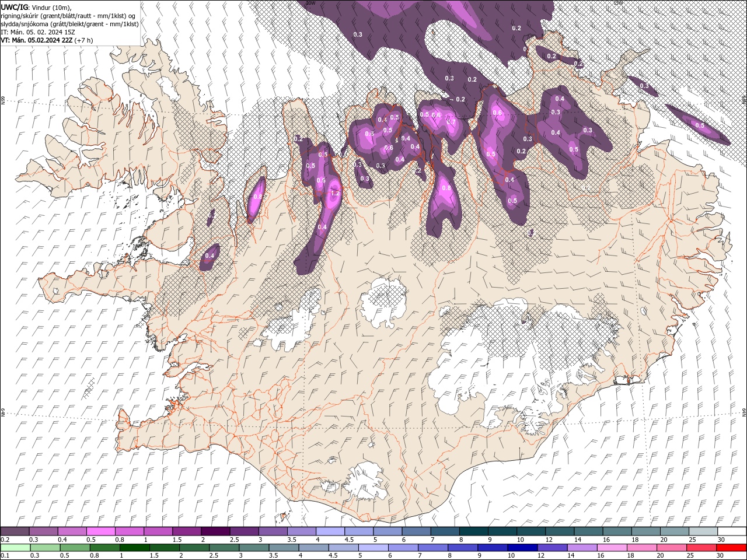Screen dimensions: 747x560
Task: Select the '15W' longitude label at top
Action: coord(618,3)
